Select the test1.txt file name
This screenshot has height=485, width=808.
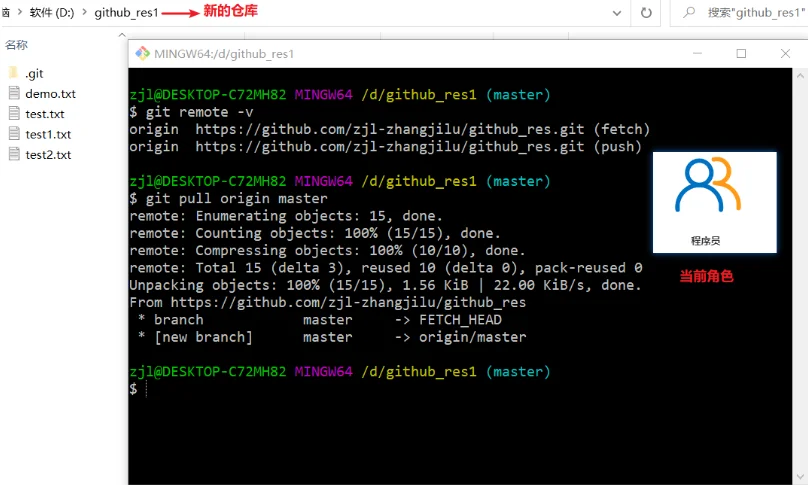pos(48,134)
